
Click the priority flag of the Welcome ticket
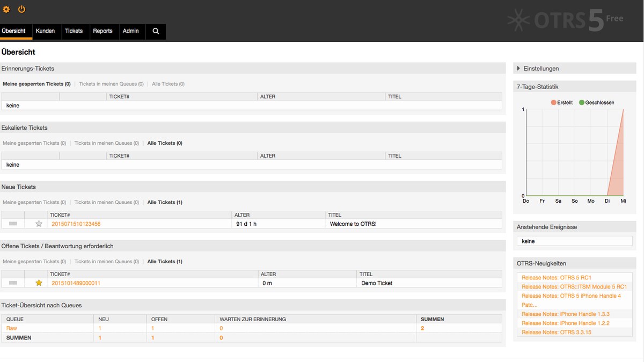pos(13,224)
